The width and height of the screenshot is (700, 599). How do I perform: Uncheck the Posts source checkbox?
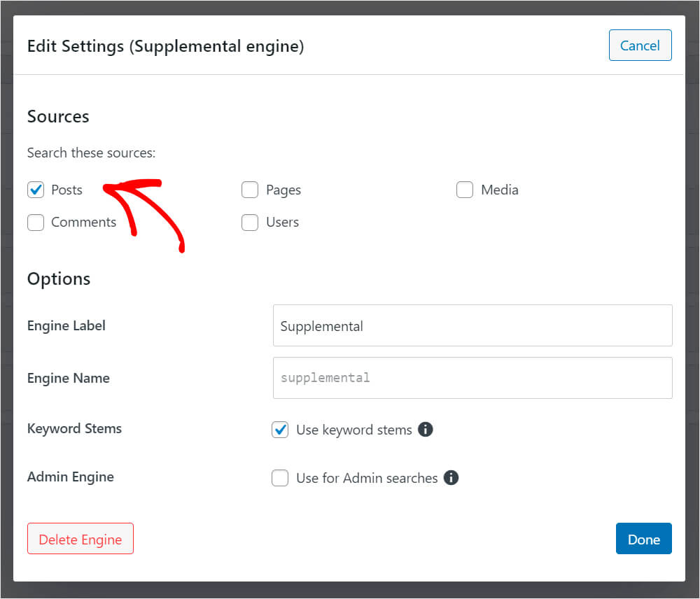36,190
